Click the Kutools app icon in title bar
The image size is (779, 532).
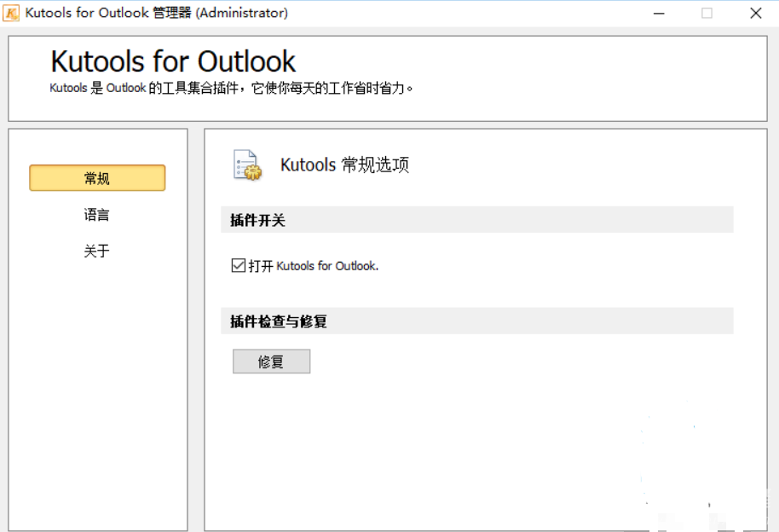pos(11,13)
